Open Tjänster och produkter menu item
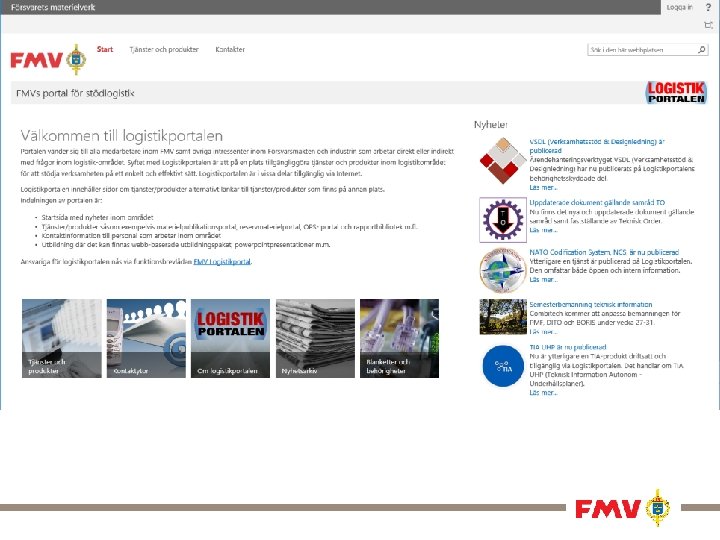 [164, 50]
